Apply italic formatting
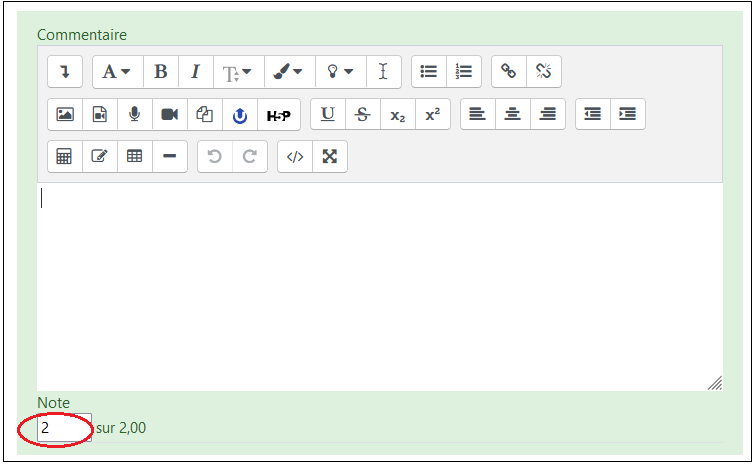The height and width of the screenshot is (464, 755). pyautogui.click(x=195, y=72)
